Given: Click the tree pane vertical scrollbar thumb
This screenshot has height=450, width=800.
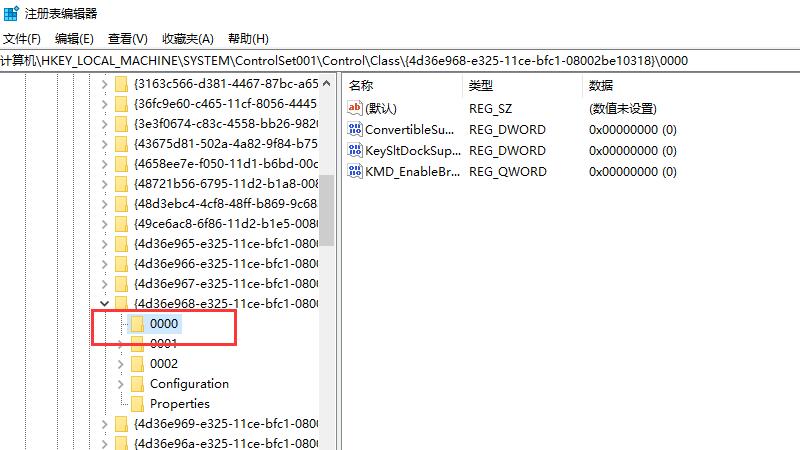Looking at the screenshot, I should pyautogui.click(x=327, y=200).
